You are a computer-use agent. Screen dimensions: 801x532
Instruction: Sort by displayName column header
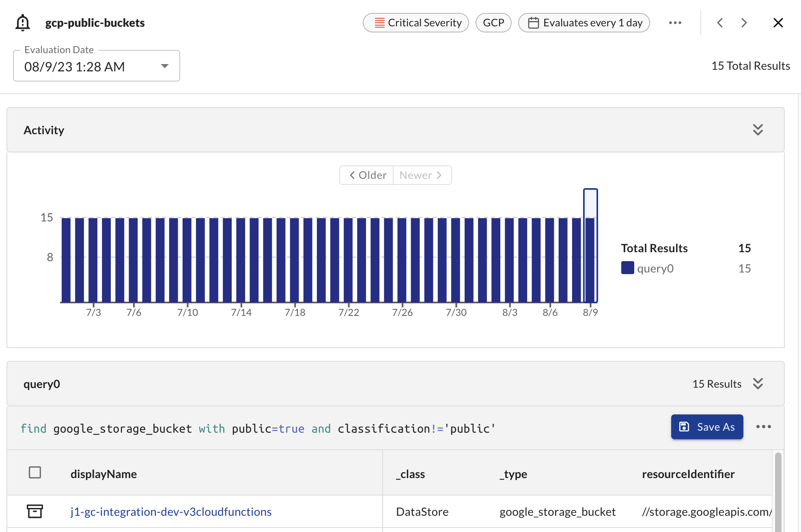[103, 474]
